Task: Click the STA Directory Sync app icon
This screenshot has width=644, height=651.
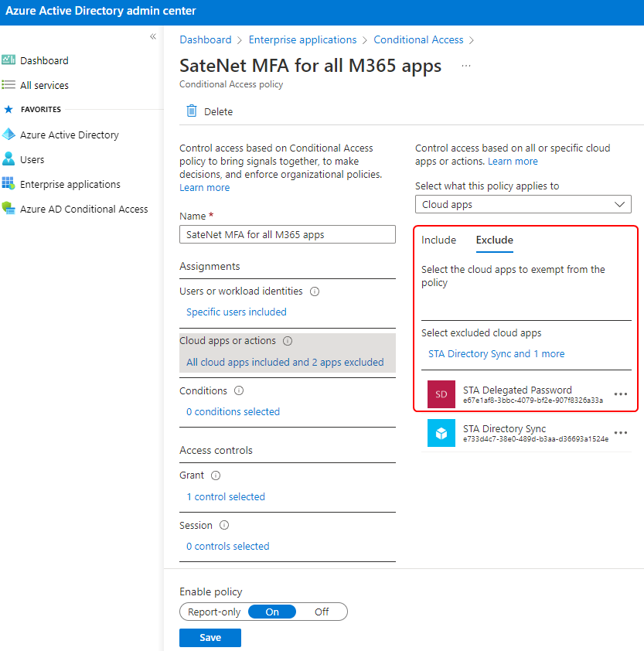Action: pos(441,433)
